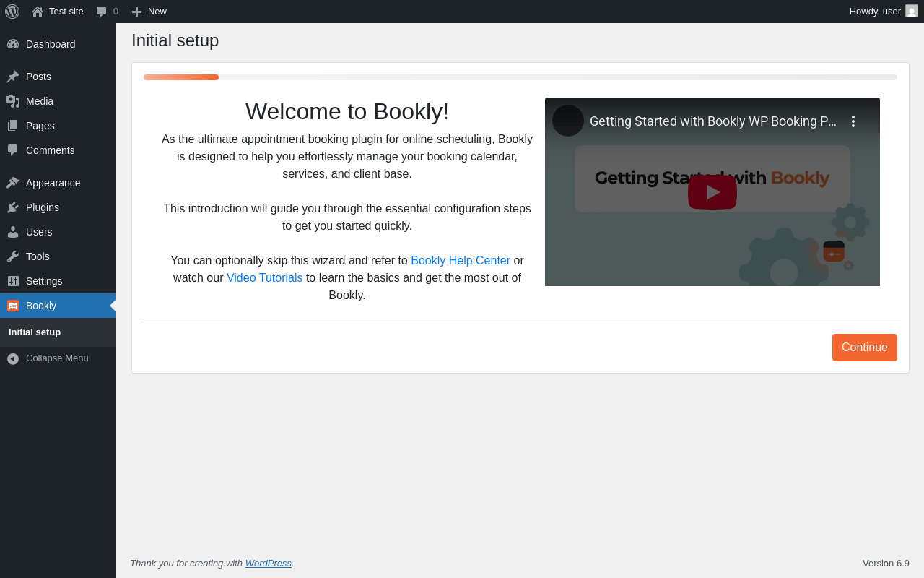Screen dimensions: 924x578
Task: Follow the Video Tutorials link
Action: [x=265, y=277]
